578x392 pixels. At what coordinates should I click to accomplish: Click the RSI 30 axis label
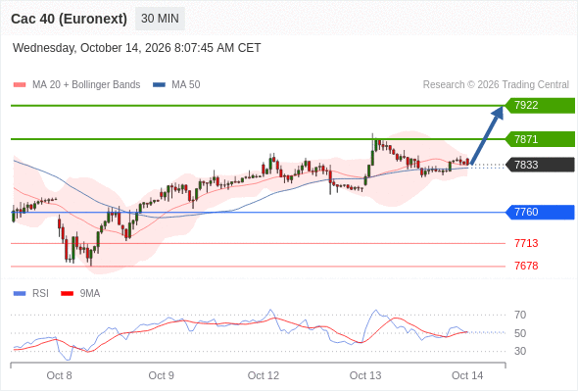coord(520,351)
